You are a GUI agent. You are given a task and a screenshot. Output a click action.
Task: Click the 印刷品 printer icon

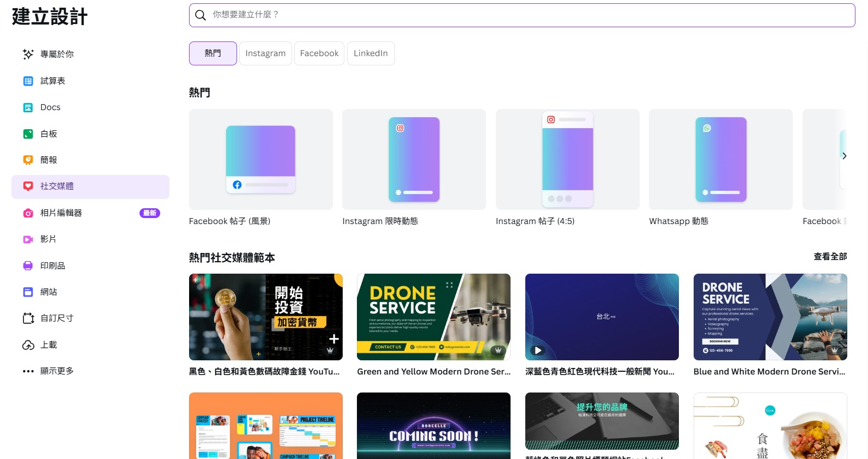point(28,265)
